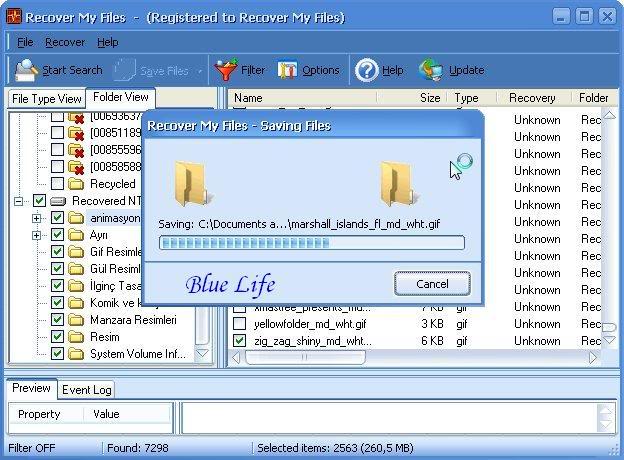The image size is (624, 460).
Task: Expand the Ayrı folder node
Action: (36, 235)
